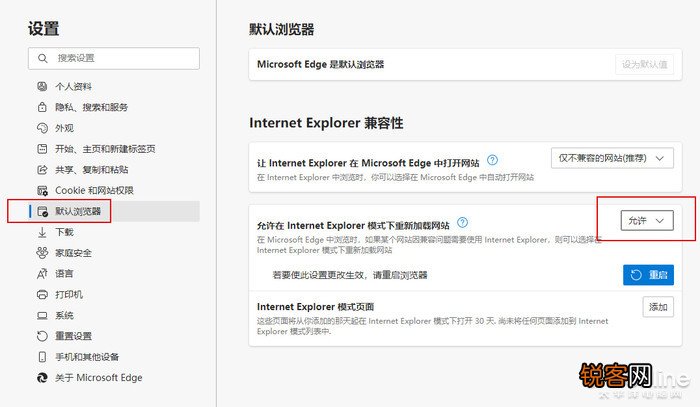700x407 pixels.
Task: Click the 搜索设置 search field
Action: click(x=114, y=58)
